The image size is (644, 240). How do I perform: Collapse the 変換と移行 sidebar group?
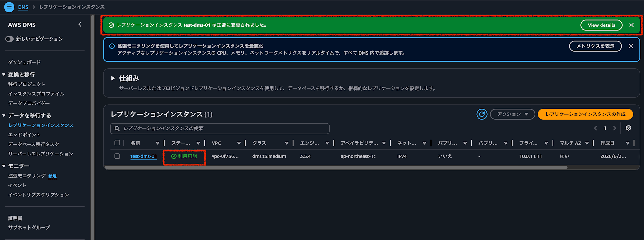pyautogui.click(x=4, y=75)
